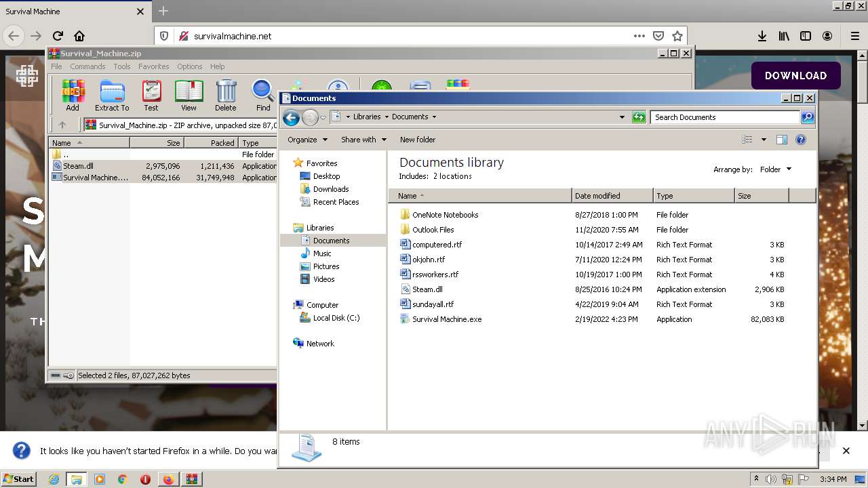Go up one folder in WinRAR
This screenshot has height=488, width=868.
click(x=62, y=125)
